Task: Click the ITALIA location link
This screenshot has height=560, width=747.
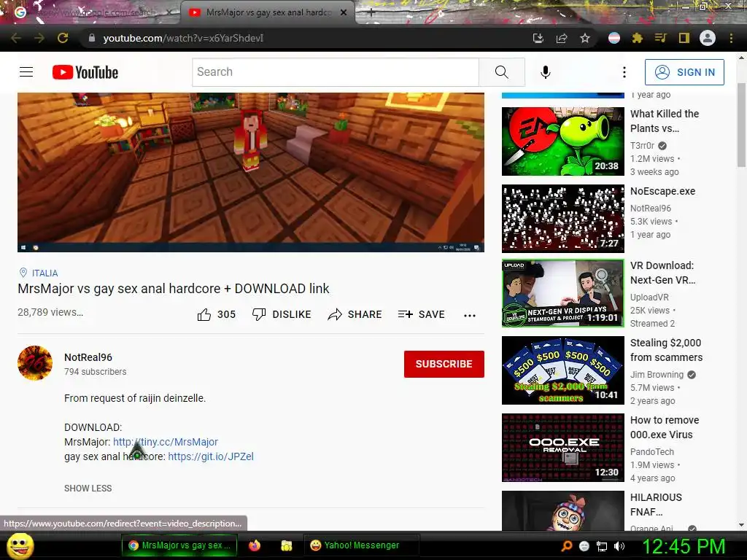Action: coord(44,273)
